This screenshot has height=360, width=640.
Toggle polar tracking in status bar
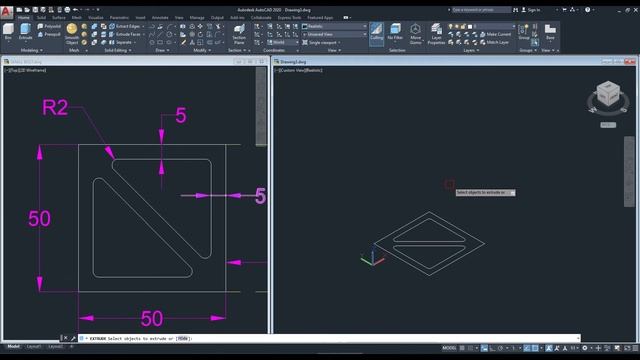[x=500, y=348]
